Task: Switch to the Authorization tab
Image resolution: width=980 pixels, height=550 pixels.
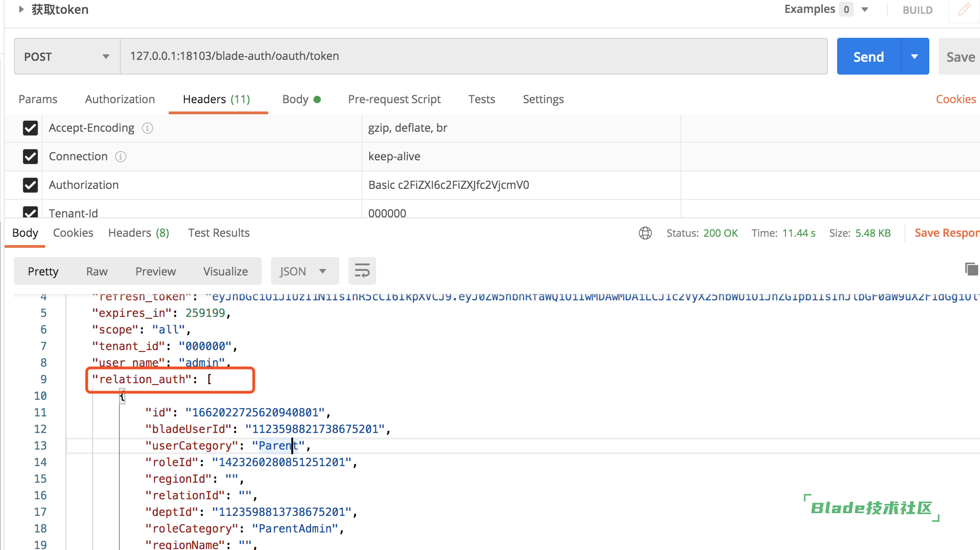Action: 120,99
